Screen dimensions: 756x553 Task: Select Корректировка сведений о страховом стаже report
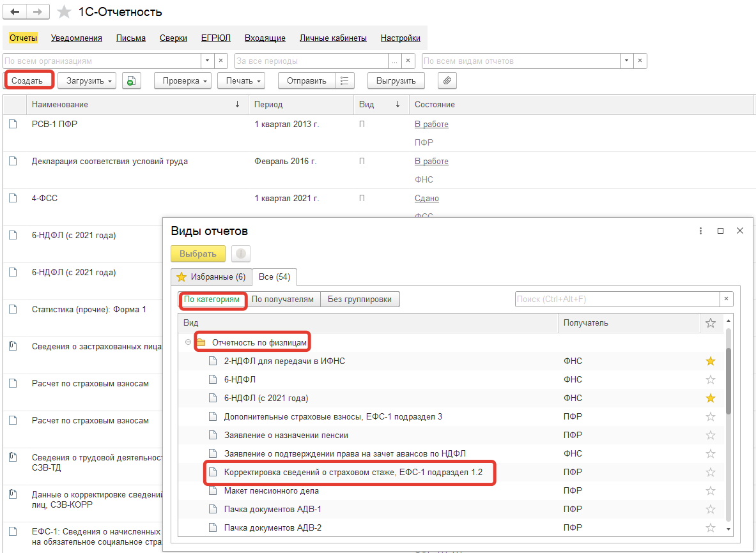(353, 473)
